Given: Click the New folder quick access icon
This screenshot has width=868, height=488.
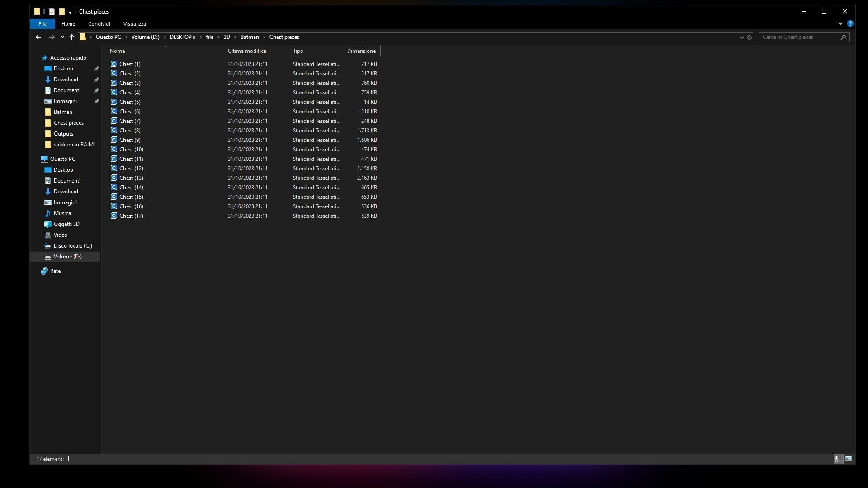Looking at the screenshot, I should tap(62, 12).
